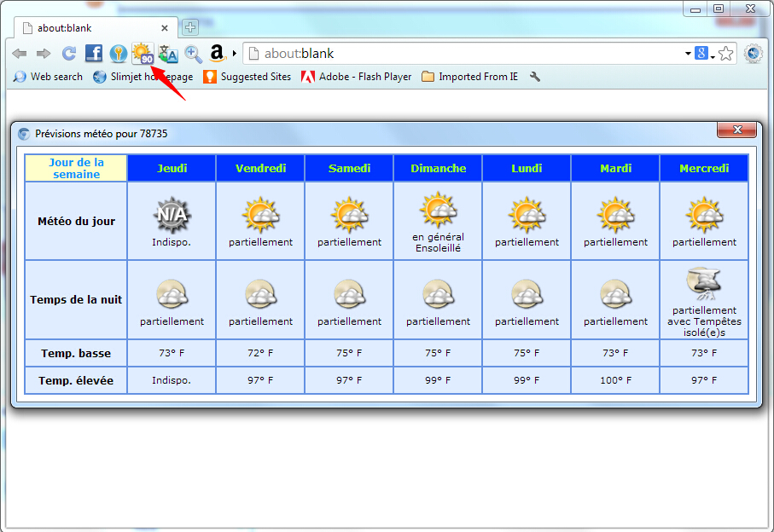Open a new tab with plus button
This screenshot has height=532, width=774.
[190, 27]
